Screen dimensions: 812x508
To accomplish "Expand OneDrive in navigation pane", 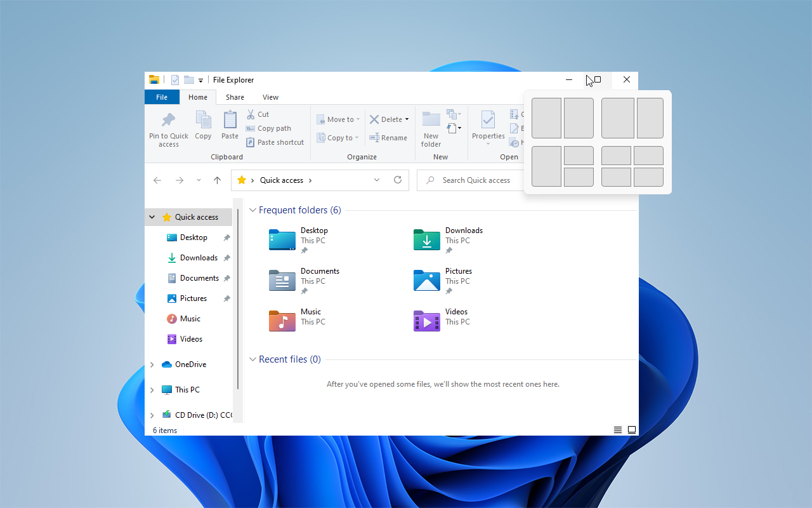I will (x=152, y=364).
